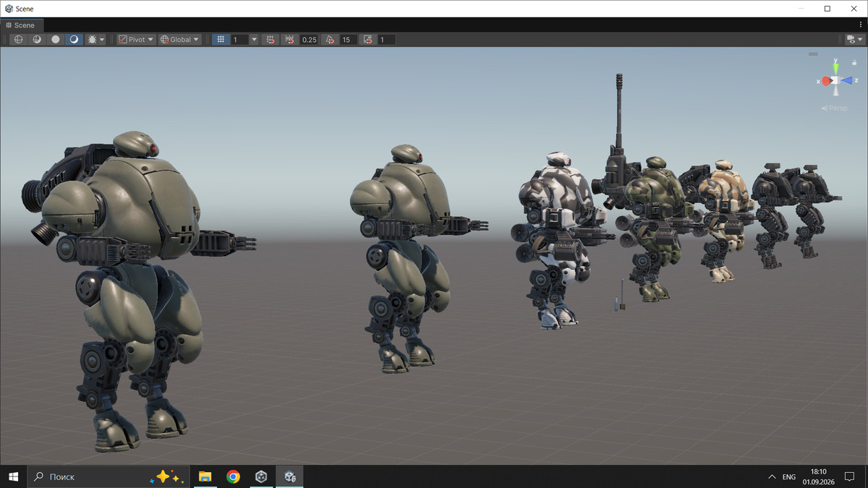Toggle grid snapping button
The width and height of the screenshot is (868, 488).
(x=271, y=40)
